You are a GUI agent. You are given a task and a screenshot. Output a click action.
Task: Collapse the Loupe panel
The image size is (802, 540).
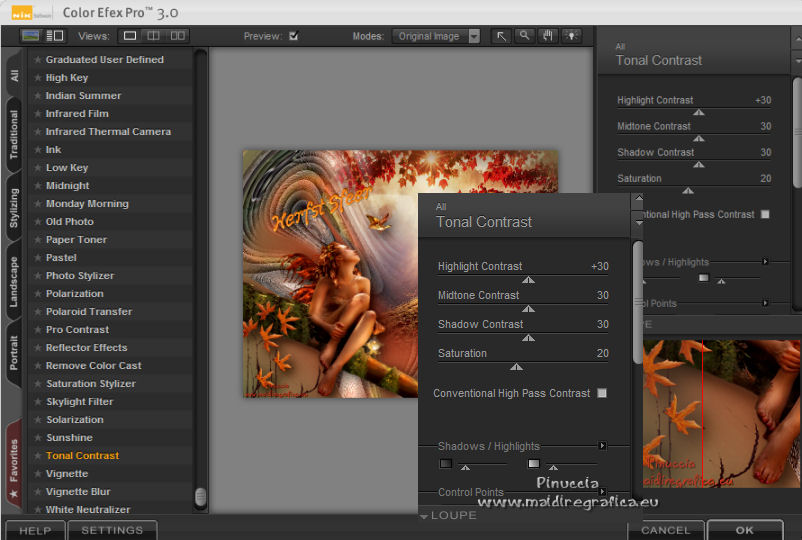(424, 516)
